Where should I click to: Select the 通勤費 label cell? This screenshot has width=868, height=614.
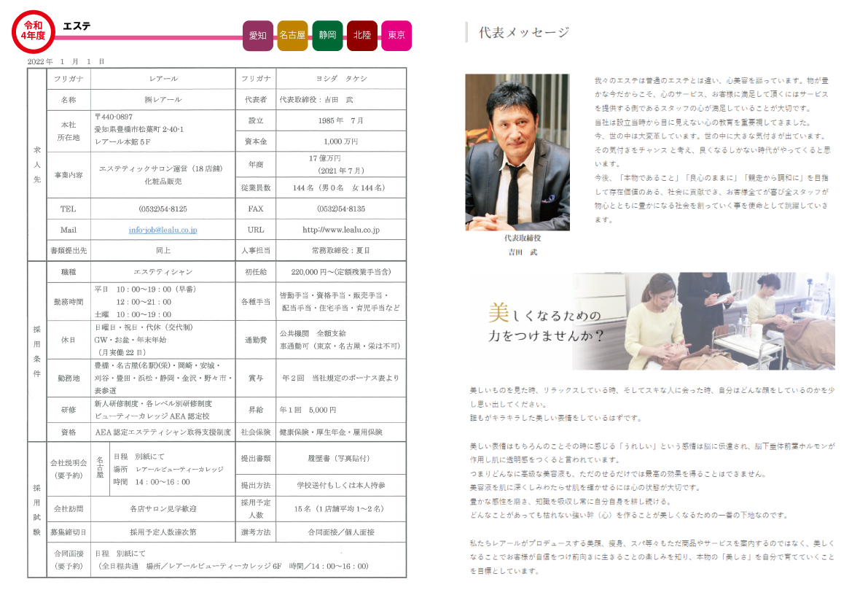click(x=256, y=340)
